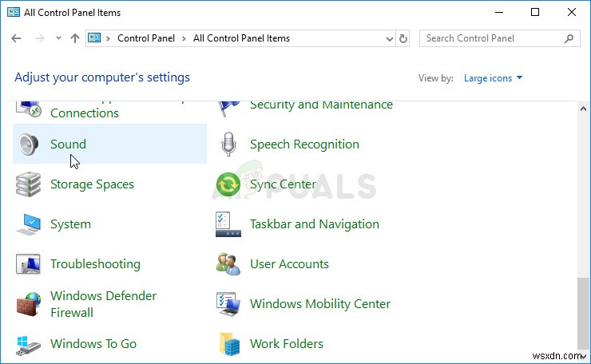Click the scrollbar down arrow
Screen dimensions: 591x364
click(584, 356)
